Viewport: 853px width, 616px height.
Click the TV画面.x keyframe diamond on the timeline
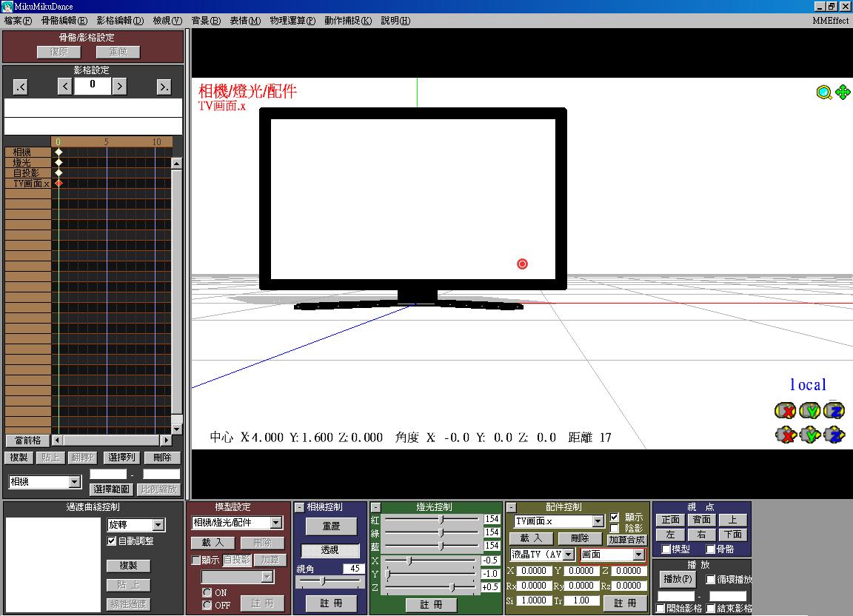[x=58, y=184]
